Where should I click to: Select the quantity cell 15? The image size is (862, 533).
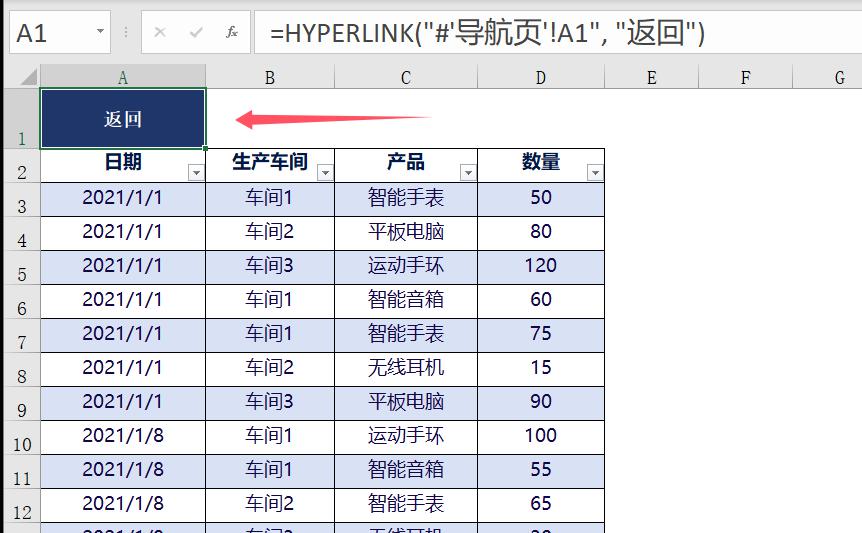541,370
